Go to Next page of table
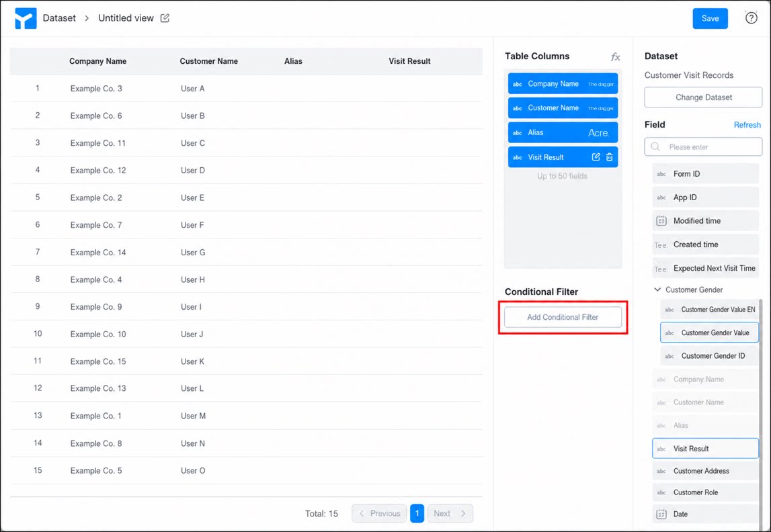This screenshot has height=532, width=771. (450, 513)
